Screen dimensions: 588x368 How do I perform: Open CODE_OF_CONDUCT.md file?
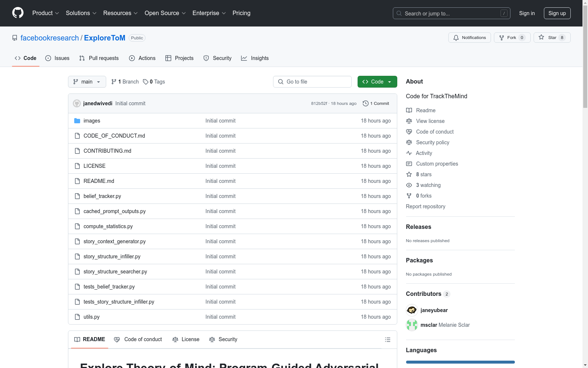tap(114, 136)
